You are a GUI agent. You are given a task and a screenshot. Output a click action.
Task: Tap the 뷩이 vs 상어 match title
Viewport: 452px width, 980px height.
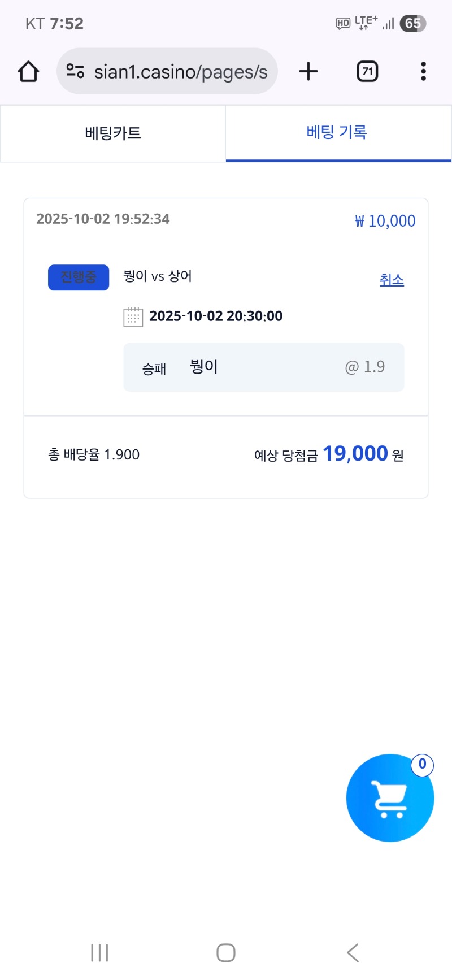pyautogui.click(x=158, y=276)
